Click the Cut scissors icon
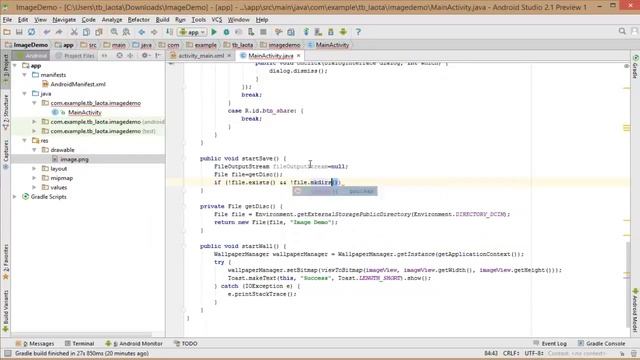 pyautogui.click(x=74, y=32)
